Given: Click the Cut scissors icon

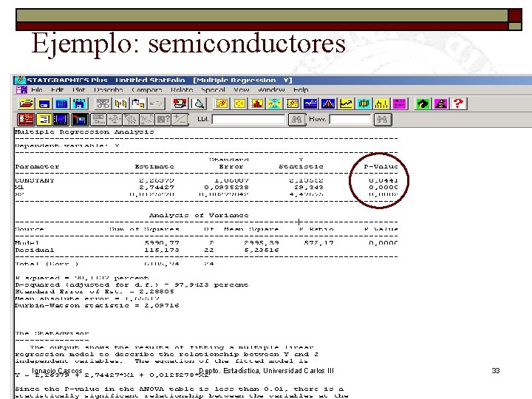Looking at the screenshot, I should (x=103, y=103).
